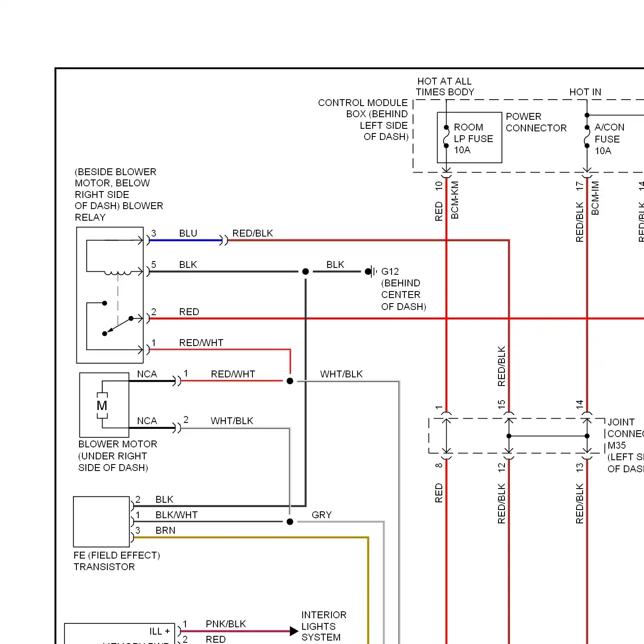Viewport: 644px width, 644px height.
Task: Click the 'HOT AT ALL TIMES BODY' heading
Action: 445,87
